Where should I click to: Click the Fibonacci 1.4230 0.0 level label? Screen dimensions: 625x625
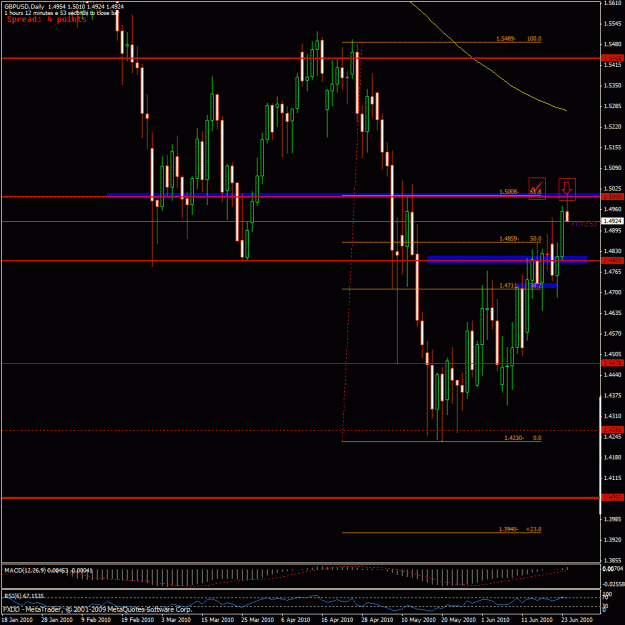[x=523, y=438]
